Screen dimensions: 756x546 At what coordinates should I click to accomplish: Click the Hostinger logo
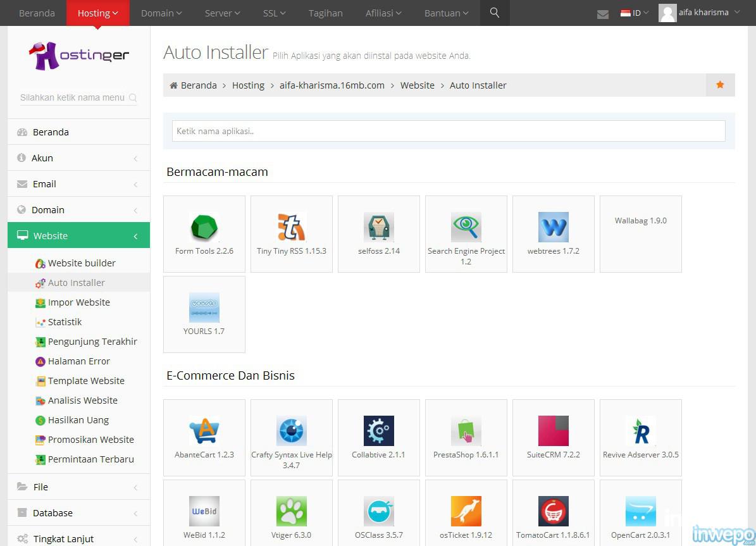[79, 56]
